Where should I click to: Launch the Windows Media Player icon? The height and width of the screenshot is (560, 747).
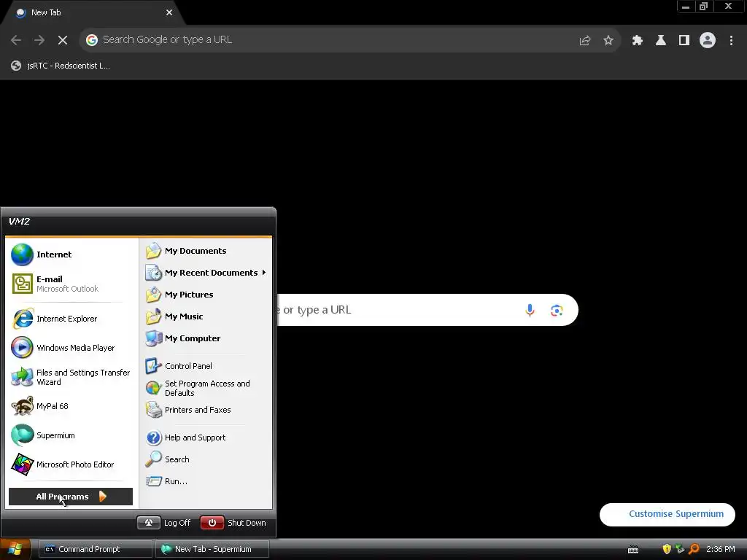pos(23,348)
